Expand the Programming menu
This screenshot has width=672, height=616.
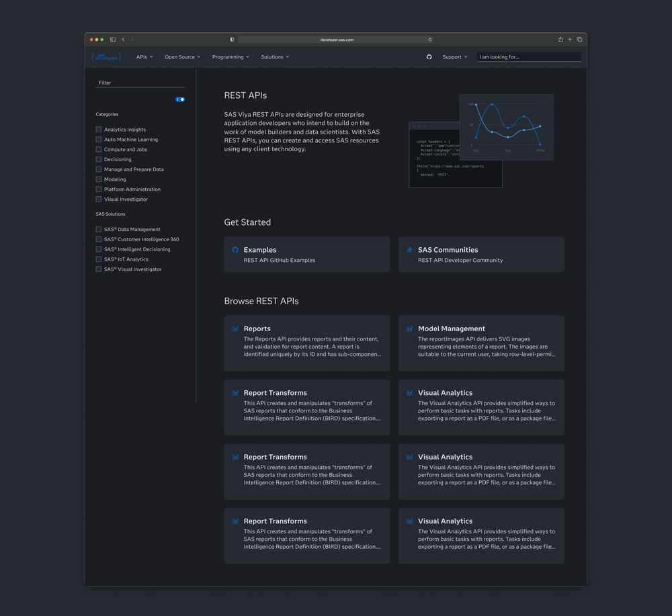coord(230,57)
